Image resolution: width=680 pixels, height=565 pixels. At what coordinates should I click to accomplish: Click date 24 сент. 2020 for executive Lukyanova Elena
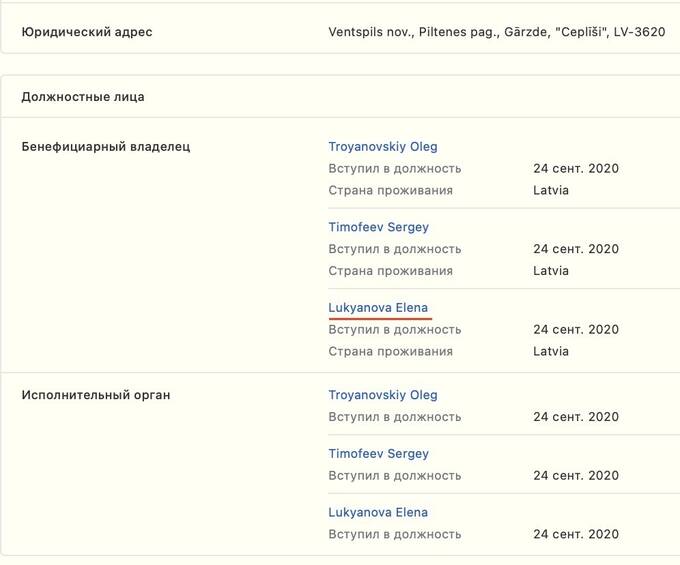coord(576,534)
